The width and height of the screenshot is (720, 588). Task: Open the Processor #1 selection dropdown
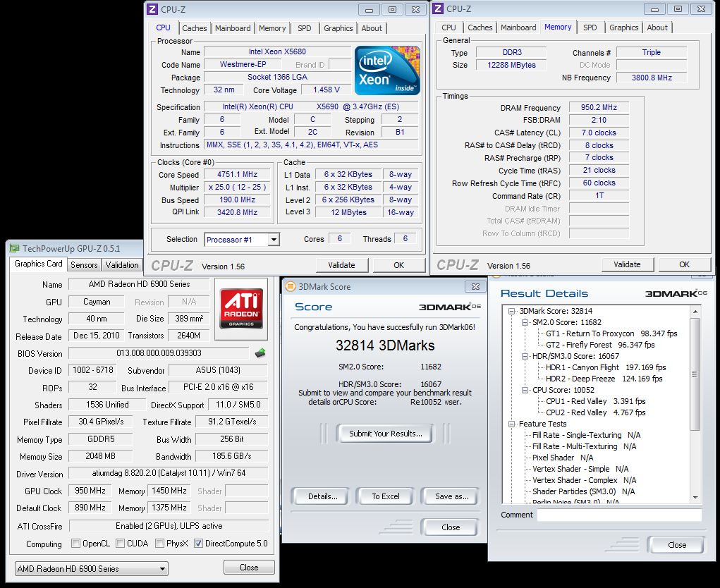pos(274,240)
